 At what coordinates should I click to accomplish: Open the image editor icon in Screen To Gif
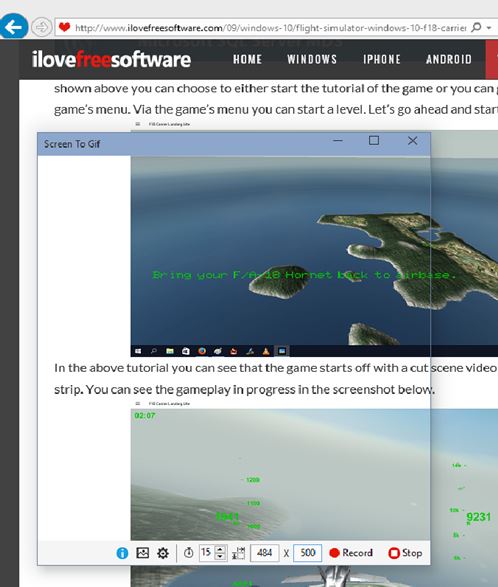[x=143, y=553]
